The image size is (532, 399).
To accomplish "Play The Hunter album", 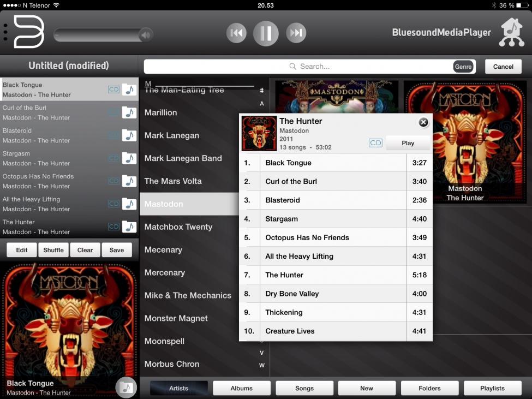I will point(408,143).
